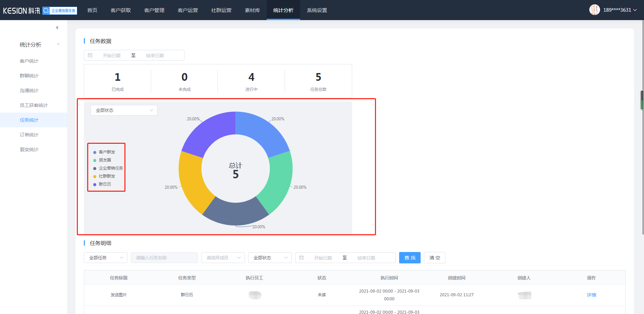The height and width of the screenshot is (314, 644).
Task: Toggle 企业营销任务 legend series
Action: (110, 168)
